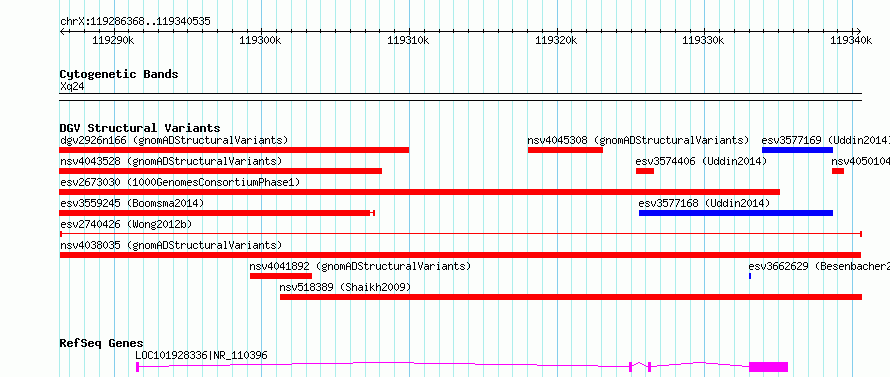The image size is (890, 377).
Task: Open esv2740426 Wong2012b label
Action: [x=126, y=224]
